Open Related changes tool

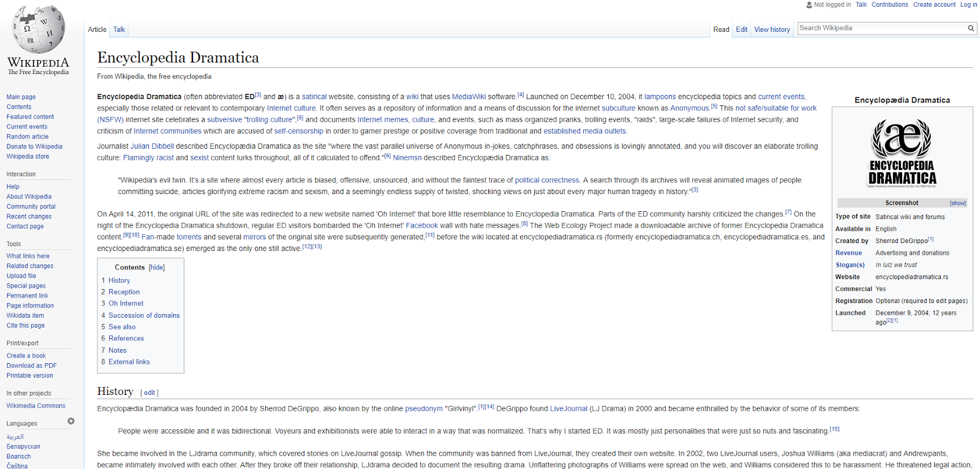[30, 266]
